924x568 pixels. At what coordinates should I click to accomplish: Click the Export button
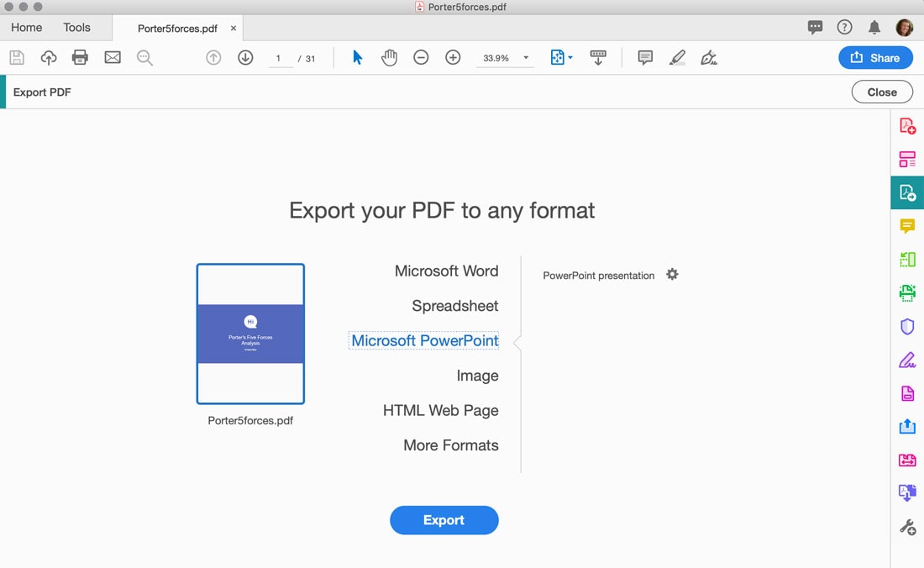(444, 520)
